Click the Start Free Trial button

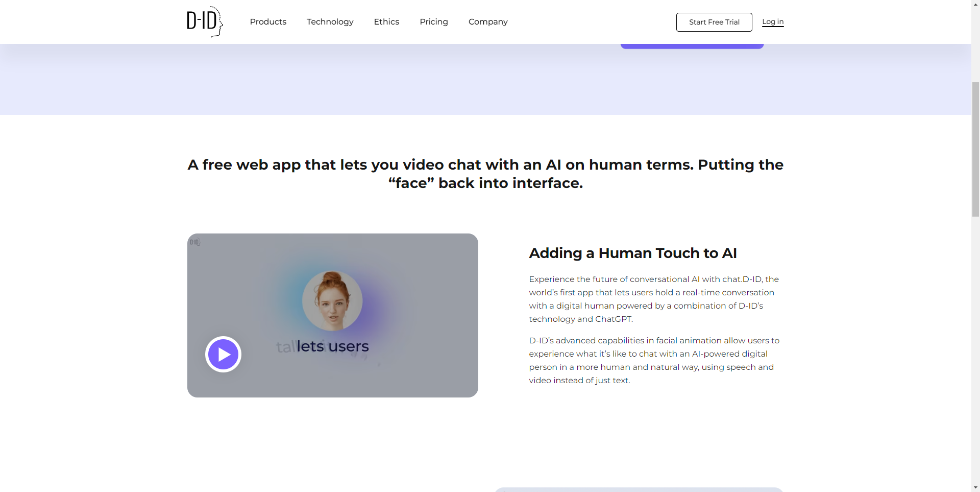click(714, 22)
